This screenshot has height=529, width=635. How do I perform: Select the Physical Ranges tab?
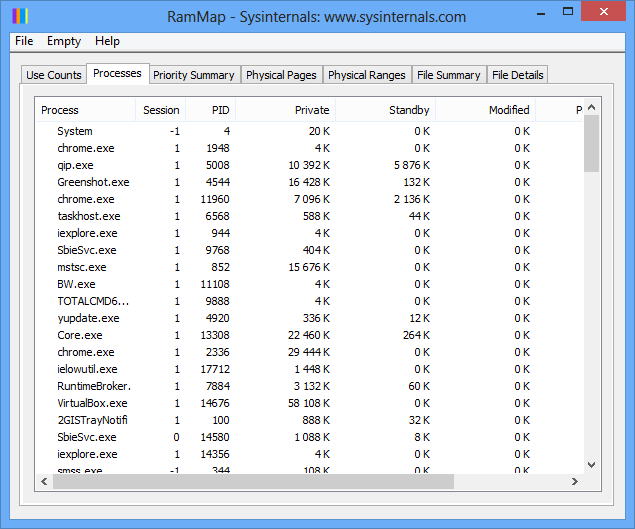click(366, 75)
